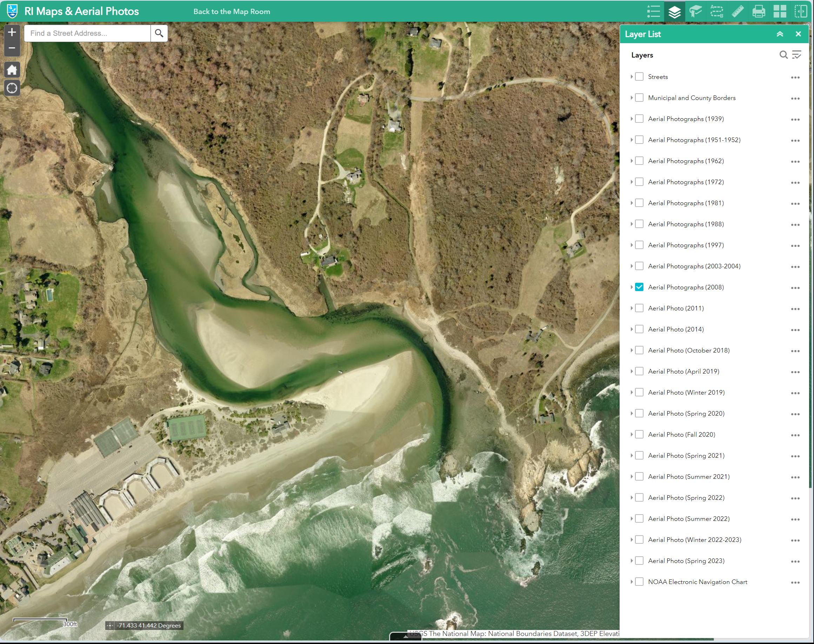Open the Legend widget icon
Viewport: 814px width, 644px height.
[x=653, y=11]
